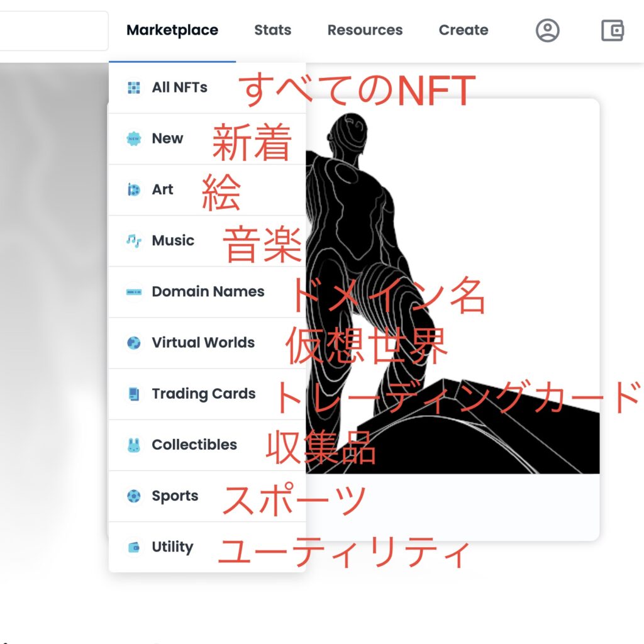
Task: Open the Resources nav menu
Action: click(x=365, y=30)
